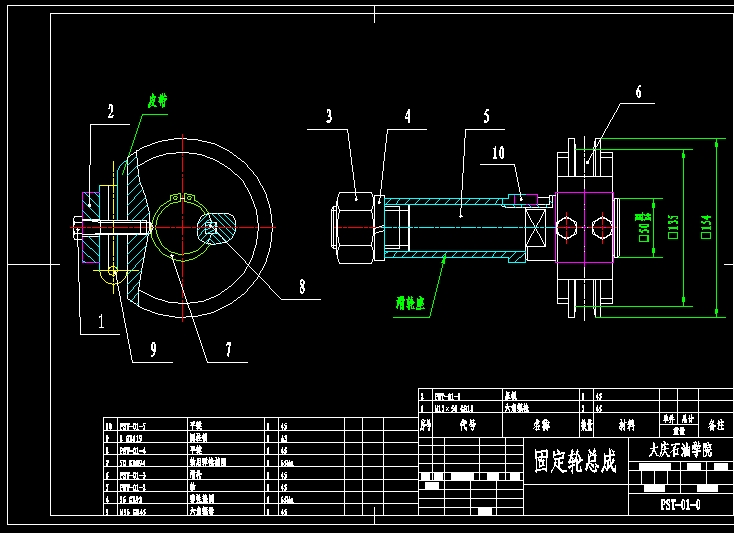Screen dimensions: 734x533
Task: Click the 代号 column header
Action: [x=468, y=425]
